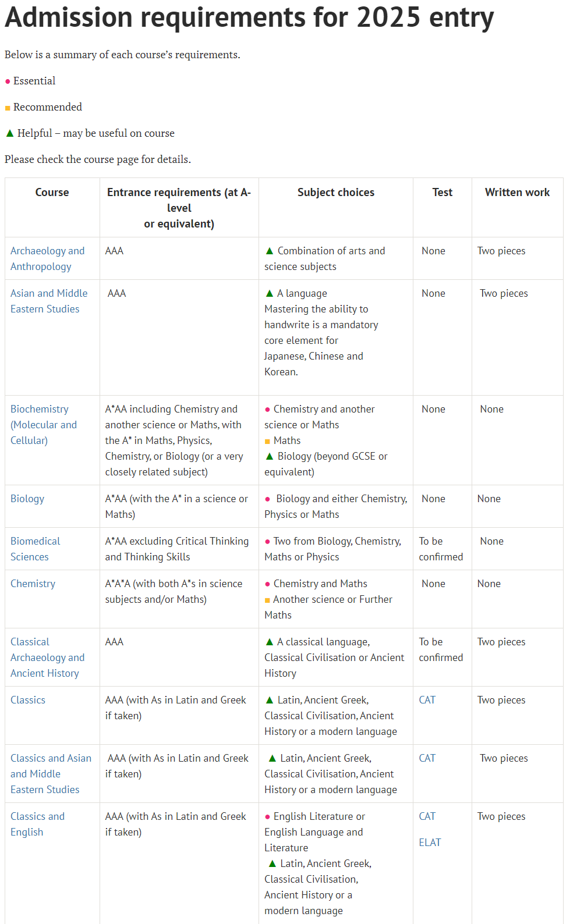Go to the Classics and English course
This screenshot has height=924, width=584.
[37, 824]
